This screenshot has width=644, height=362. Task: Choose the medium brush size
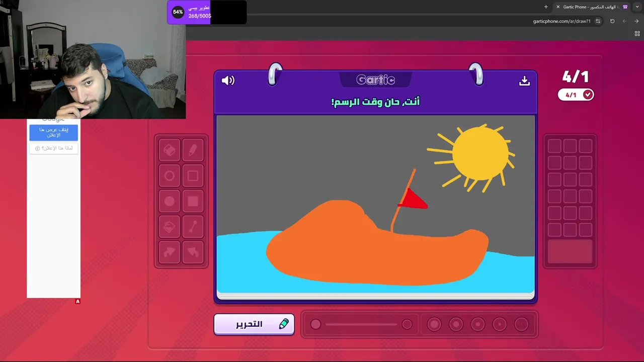click(477, 324)
